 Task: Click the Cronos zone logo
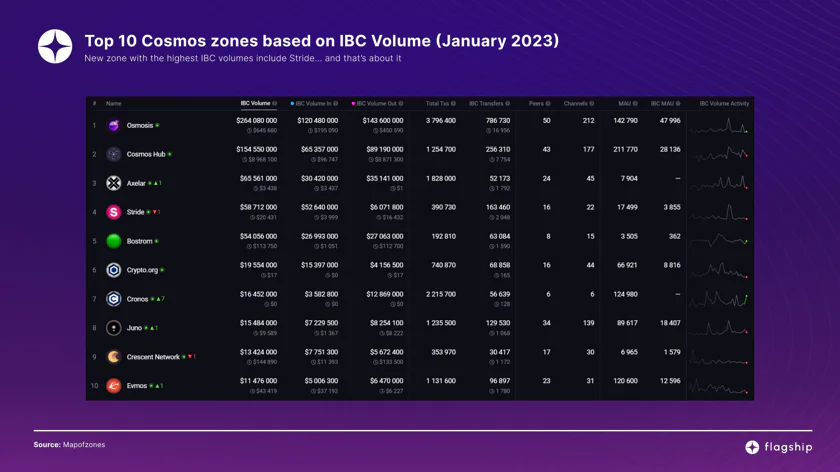point(114,299)
